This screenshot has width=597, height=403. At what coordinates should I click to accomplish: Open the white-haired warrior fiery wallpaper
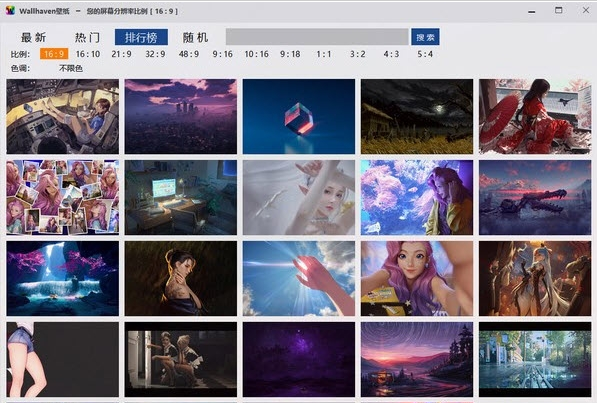click(535, 278)
